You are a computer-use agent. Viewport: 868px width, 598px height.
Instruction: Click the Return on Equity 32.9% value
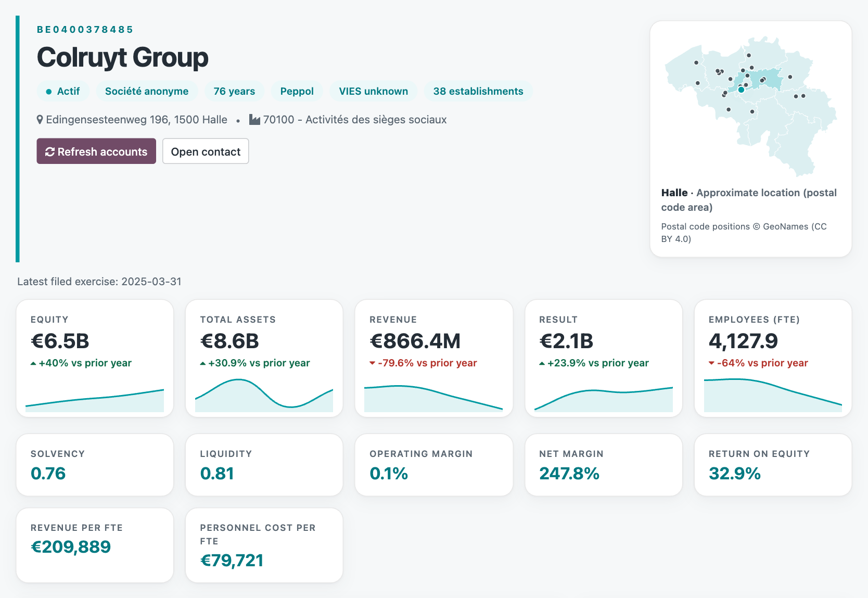point(735,473)
